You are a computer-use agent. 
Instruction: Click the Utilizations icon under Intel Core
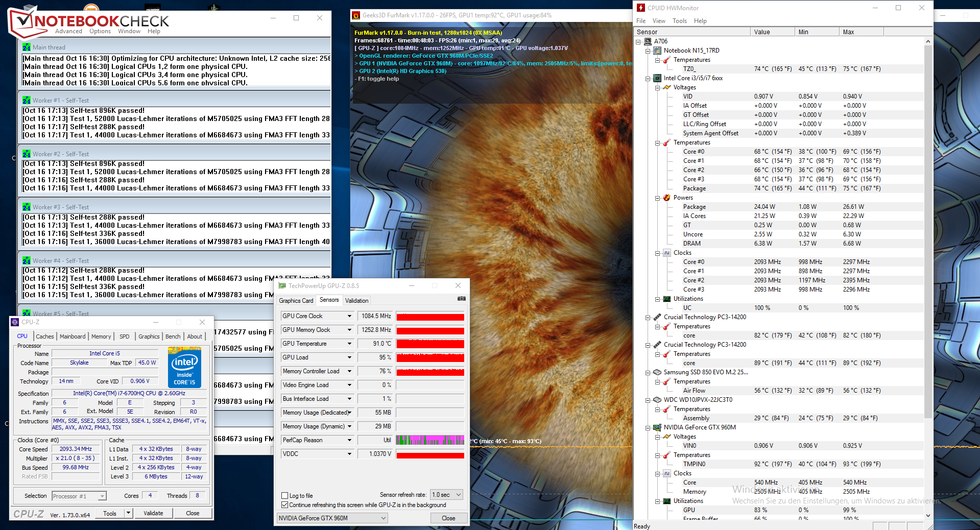tap(667, 299)
